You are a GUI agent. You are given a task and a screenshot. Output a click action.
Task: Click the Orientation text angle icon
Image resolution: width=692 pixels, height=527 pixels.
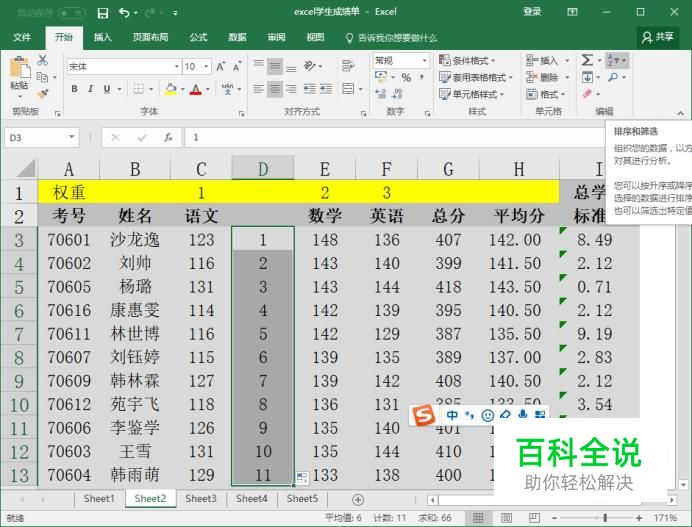tap(309, 66)
